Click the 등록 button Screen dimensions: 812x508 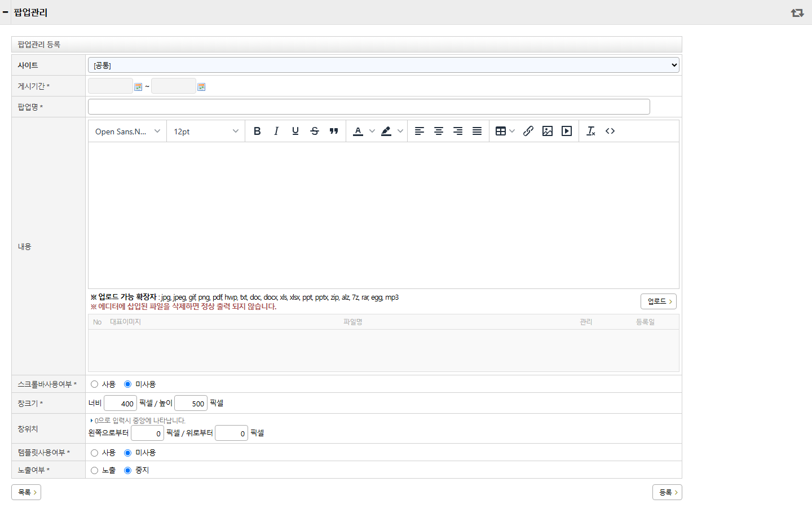click(x=667, y=492)
